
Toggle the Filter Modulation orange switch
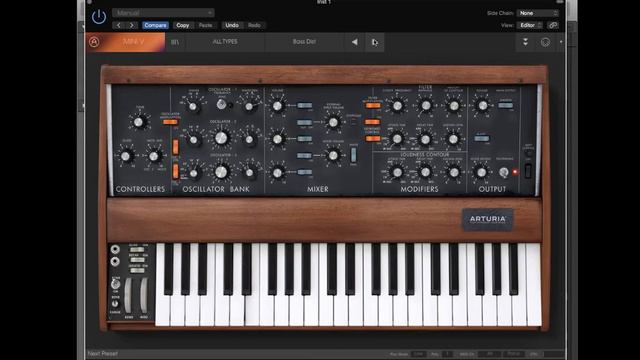pyautogui.click(x=373, y=105)
